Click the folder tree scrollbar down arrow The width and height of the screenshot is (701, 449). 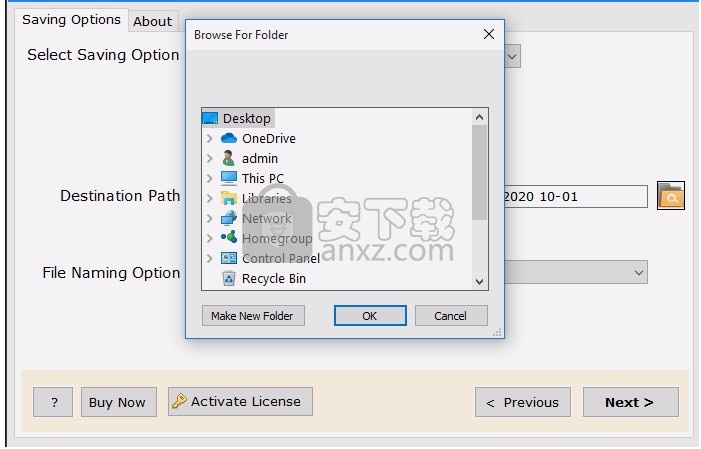coord(479,281)
